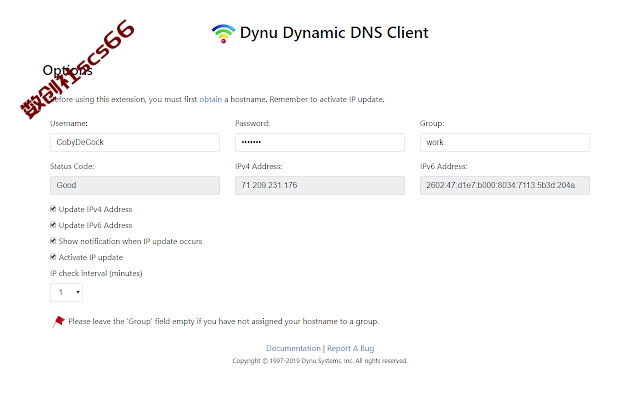Click the 'Update IPv6 Address' label text
The width and height of the screenshot is (640, 400).
click(x=95, y=225)
